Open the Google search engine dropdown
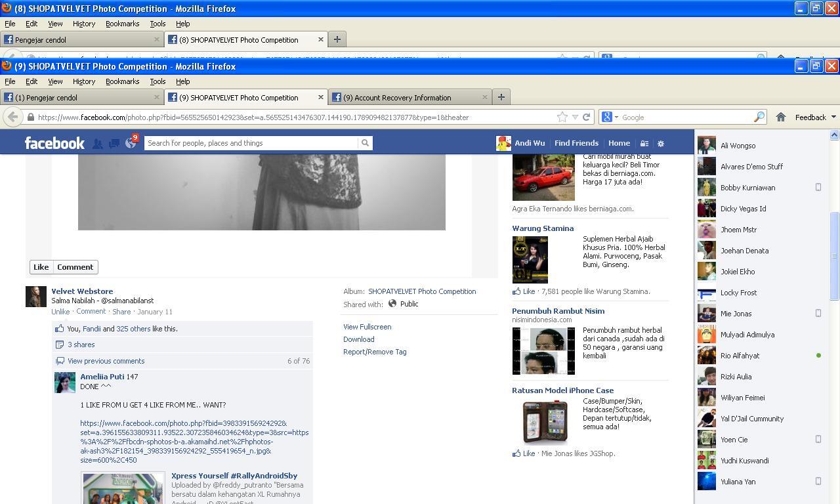The image size is (840, 504). point(610,117)
